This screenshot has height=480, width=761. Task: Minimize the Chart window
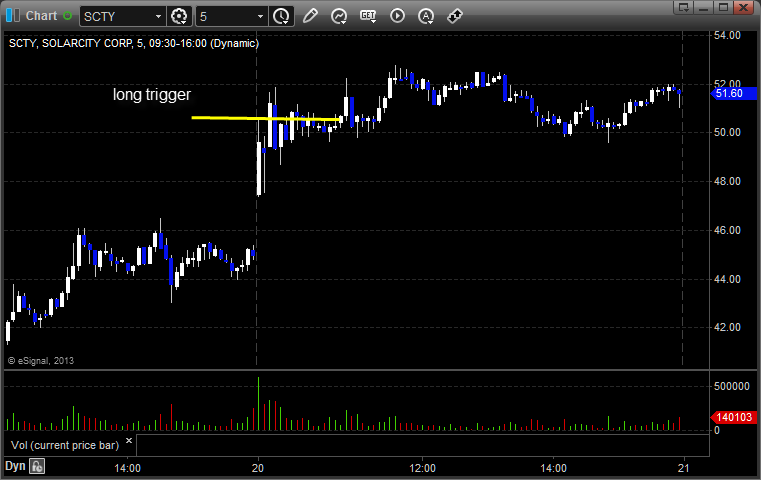(x=704, y=7)
